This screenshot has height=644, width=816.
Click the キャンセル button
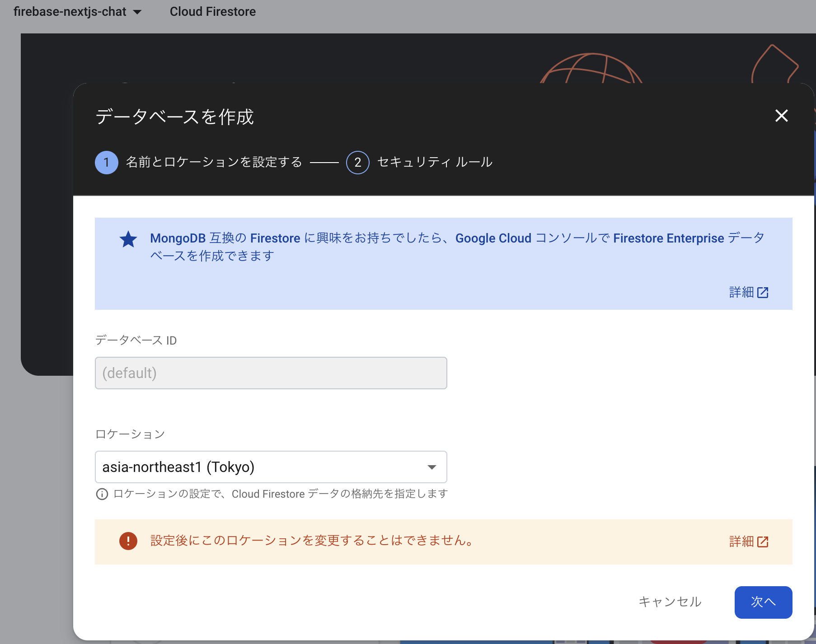670,602
